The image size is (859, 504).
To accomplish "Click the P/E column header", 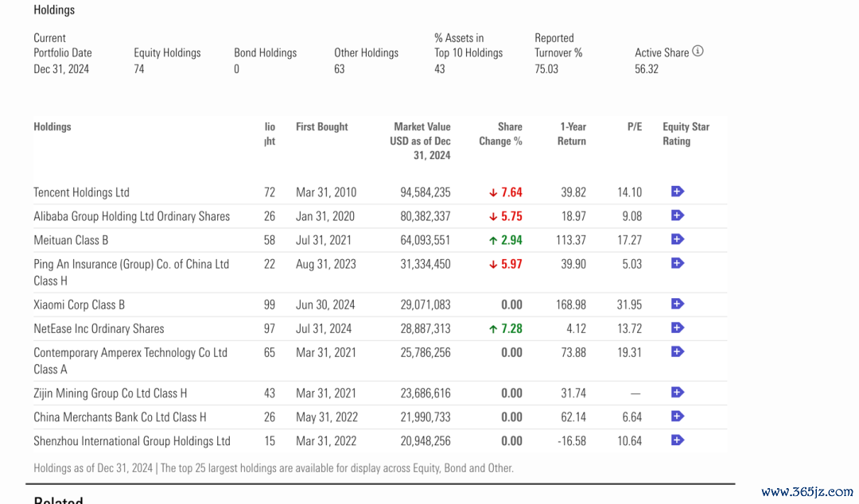I will [x=635, y=126].
